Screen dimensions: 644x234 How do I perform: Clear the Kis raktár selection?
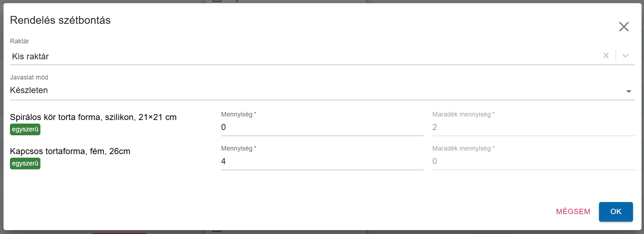tap(606, 55)
